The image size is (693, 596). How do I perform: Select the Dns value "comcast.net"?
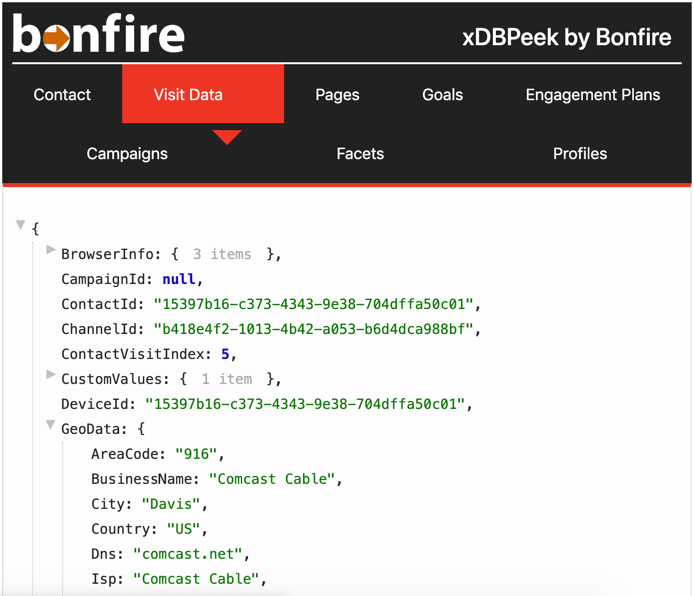(x=188, y=554)
